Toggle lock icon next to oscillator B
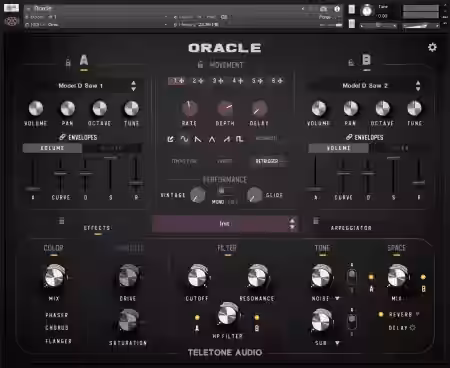This screenshot has width=450, height=368. [x=351, y=62]
